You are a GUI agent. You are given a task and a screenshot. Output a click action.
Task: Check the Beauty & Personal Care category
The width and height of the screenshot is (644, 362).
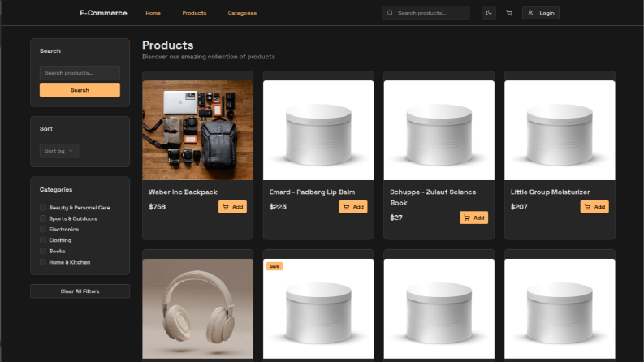(43, 207)
